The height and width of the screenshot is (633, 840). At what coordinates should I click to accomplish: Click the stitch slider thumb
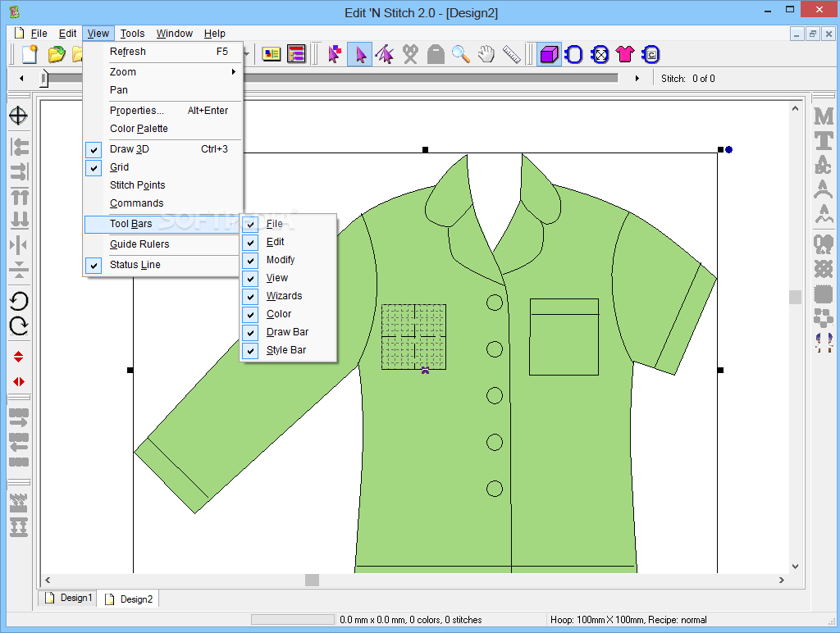pos(44,79)
